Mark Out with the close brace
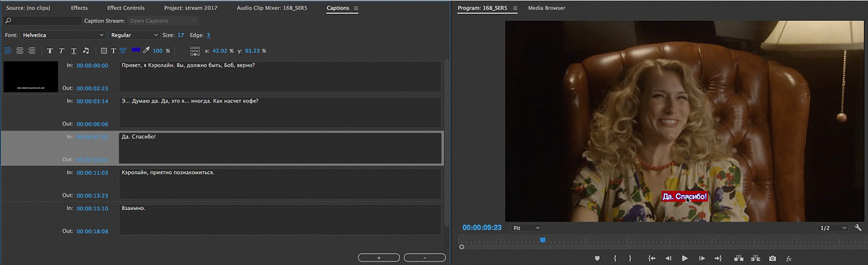The width and height of the screenshot is (868, 265). coord(631,258)
